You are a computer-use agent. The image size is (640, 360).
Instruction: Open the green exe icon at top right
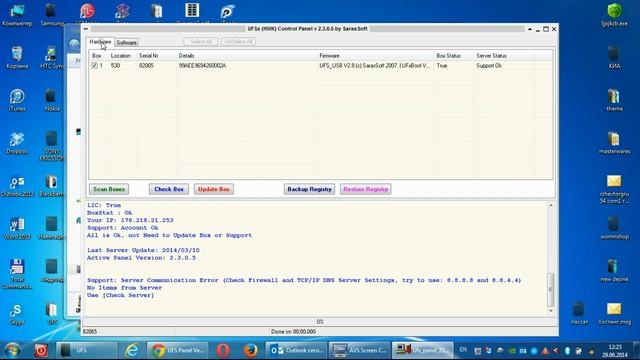[x=614, y=15]
